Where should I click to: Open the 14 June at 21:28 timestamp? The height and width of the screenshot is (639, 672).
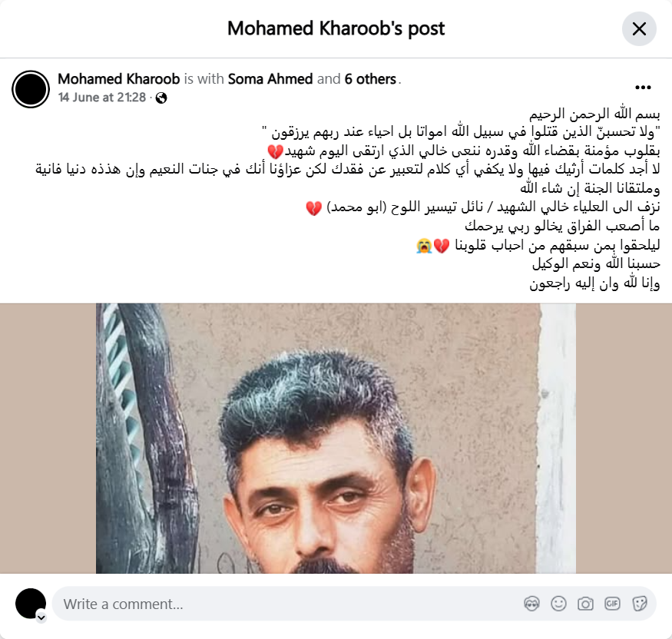(x=102, y=98)
